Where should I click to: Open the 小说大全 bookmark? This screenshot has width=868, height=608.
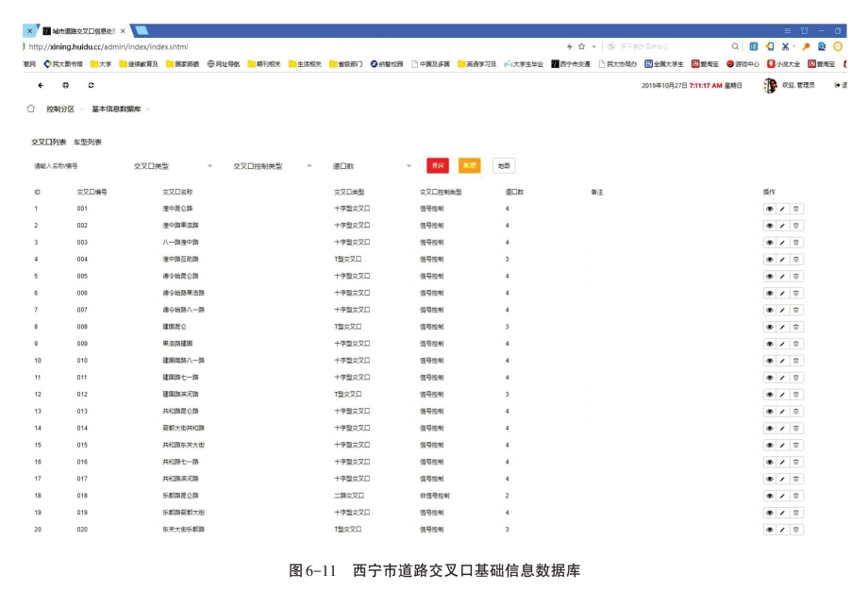click(783, 64)
